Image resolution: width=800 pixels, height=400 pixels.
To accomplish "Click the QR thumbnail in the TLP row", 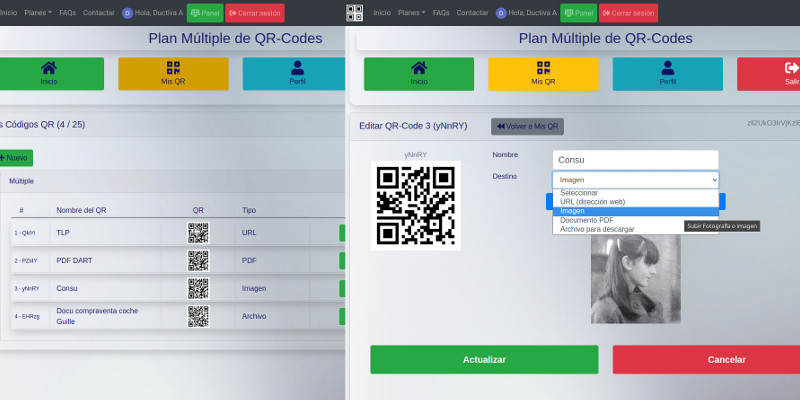I will 198,233.
